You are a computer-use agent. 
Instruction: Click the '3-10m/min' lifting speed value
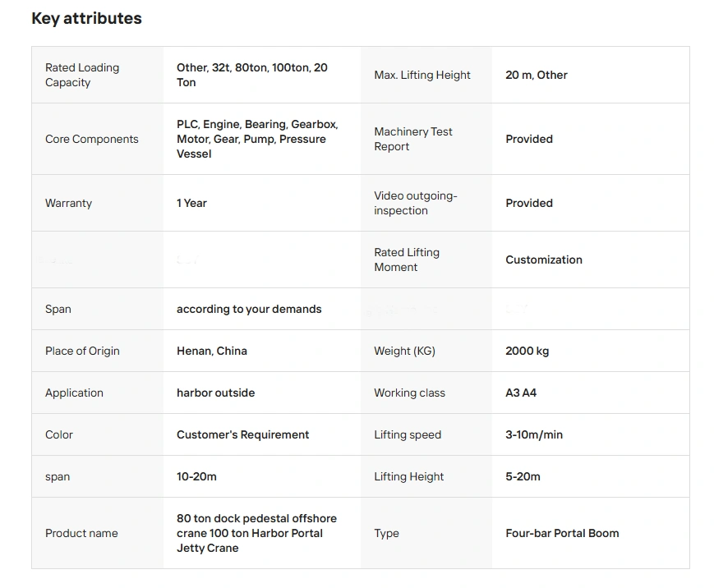tap(534, 434)
